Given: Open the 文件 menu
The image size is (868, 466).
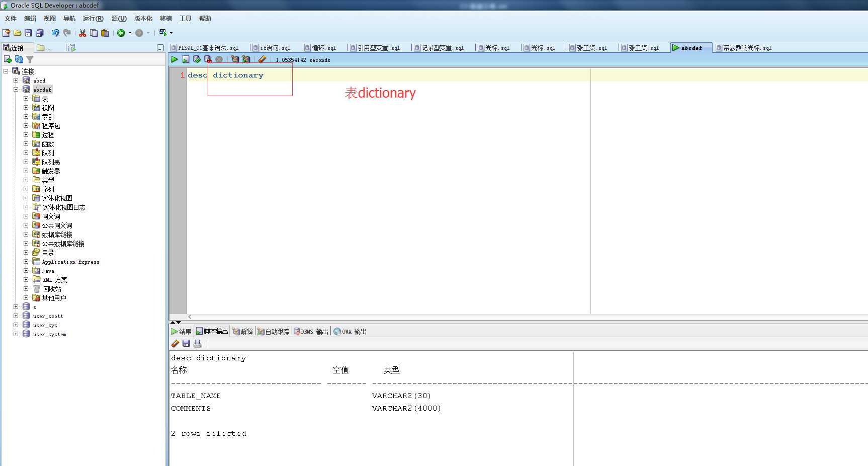Looking at the screenshot, I should click(11, 19).
